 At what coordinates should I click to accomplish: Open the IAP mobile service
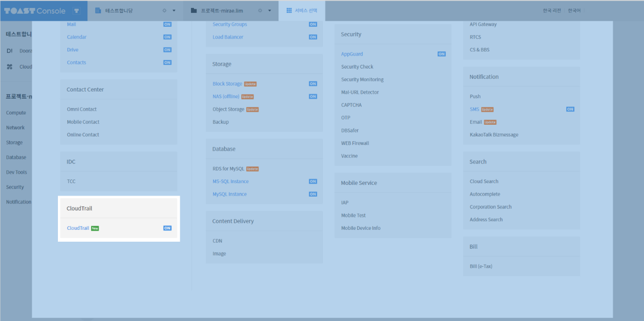345,203
